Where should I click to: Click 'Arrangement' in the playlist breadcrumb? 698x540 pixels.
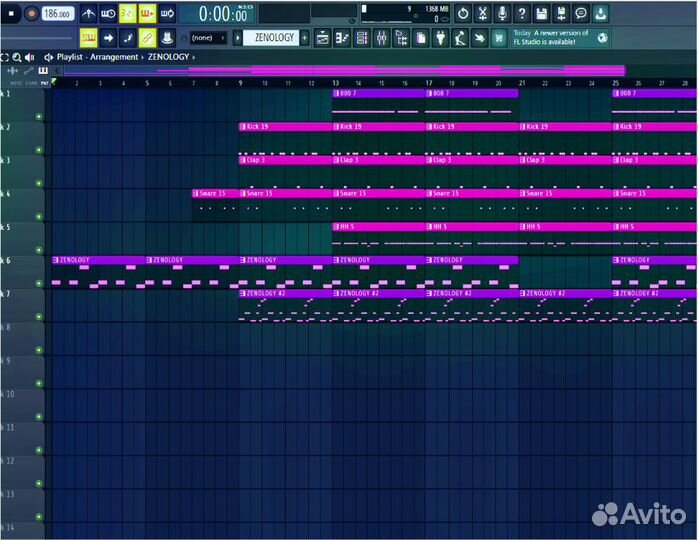(x=114, y=57)
